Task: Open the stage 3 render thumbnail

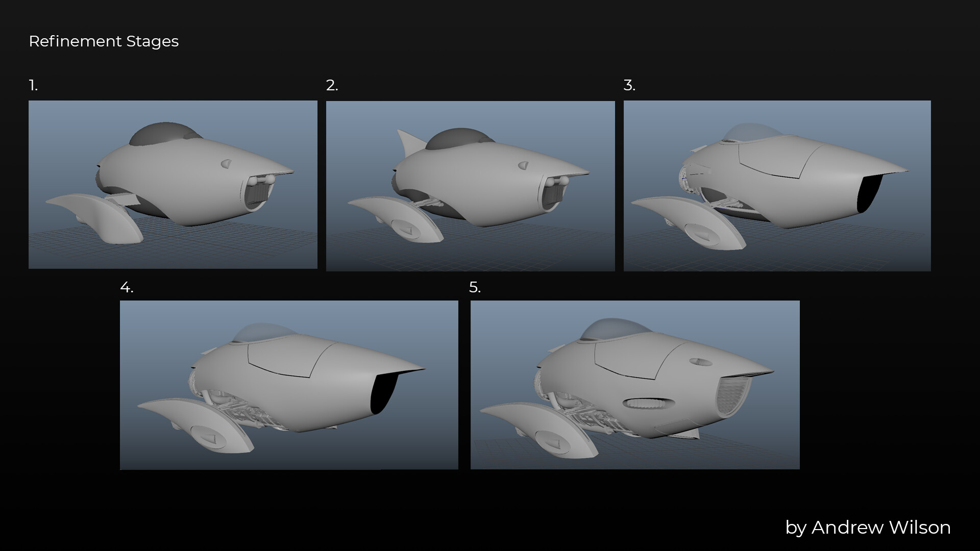Action: pyautogui.click(x=777, y=186)
